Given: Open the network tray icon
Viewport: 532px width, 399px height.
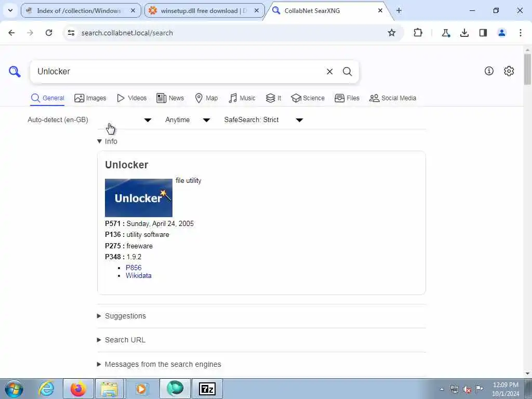Looking at the screenshot, I should pyautogui.click(x=454, y=390).
